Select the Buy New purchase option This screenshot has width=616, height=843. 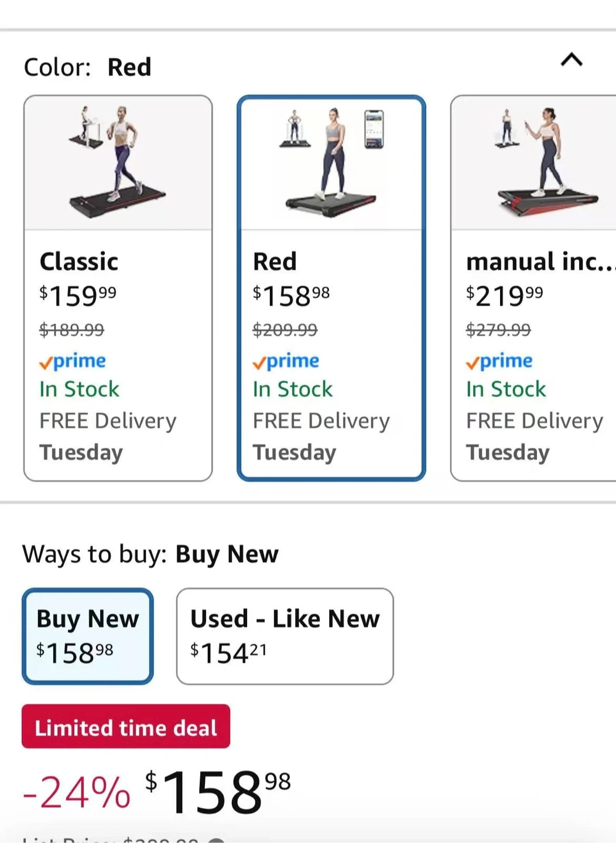pyautogui.click(x=88, y=636)
